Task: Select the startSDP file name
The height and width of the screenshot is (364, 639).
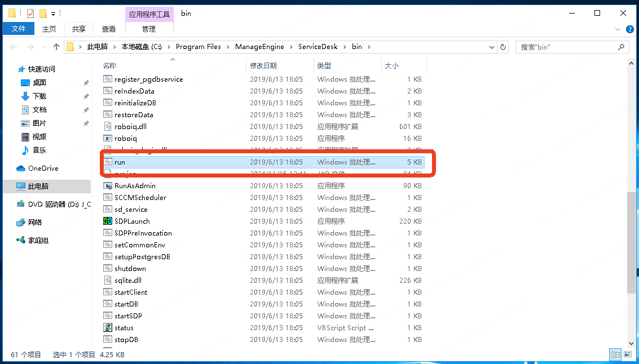Action: [x=128, y=316]
